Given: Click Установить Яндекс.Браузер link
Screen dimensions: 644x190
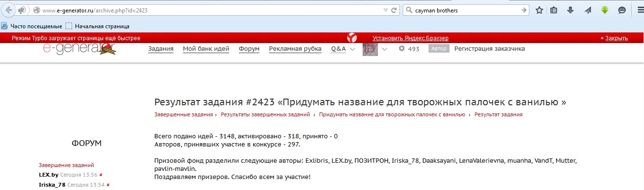Looking at the screenshot, I should 410,38.
